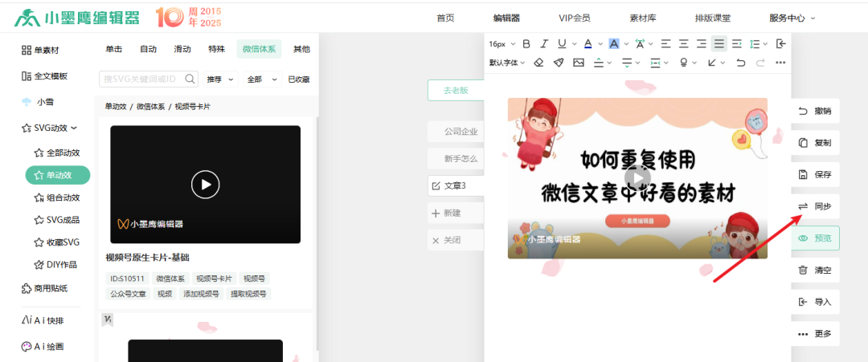Image resolution: width=868 pixels, height=362 pixels.
Task: Click the line height icon
Action: 755,43
